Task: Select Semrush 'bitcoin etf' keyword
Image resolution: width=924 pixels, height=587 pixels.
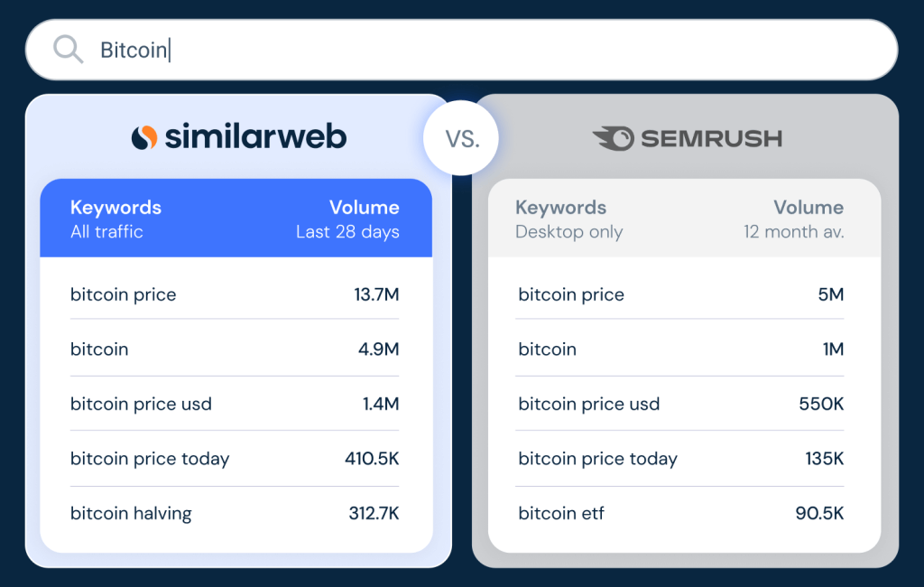Action: coord(561,513)
